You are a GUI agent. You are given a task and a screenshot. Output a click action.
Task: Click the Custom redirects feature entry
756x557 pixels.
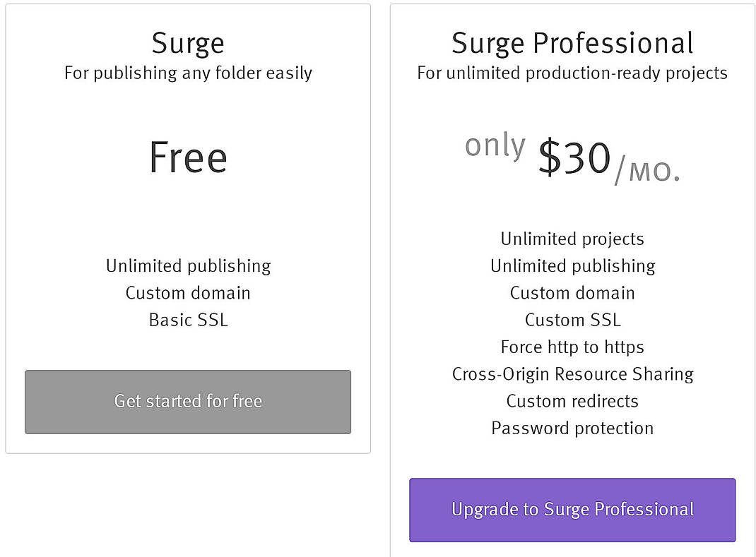tap(572, 401)
